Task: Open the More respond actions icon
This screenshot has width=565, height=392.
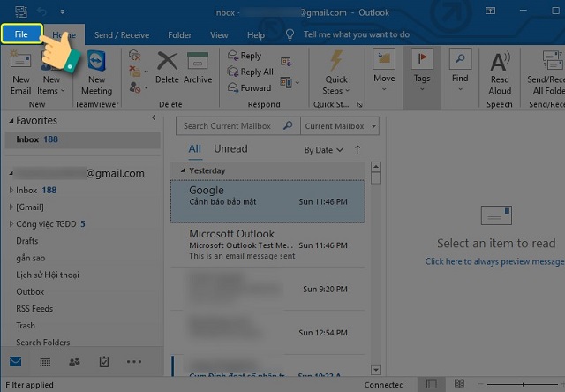Action: tap(290, 82)
